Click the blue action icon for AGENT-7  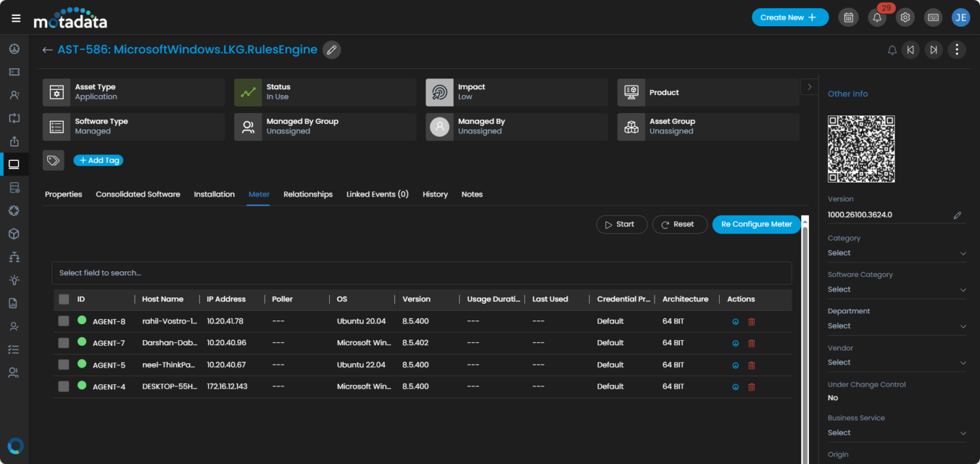click(x=736, y=343)
